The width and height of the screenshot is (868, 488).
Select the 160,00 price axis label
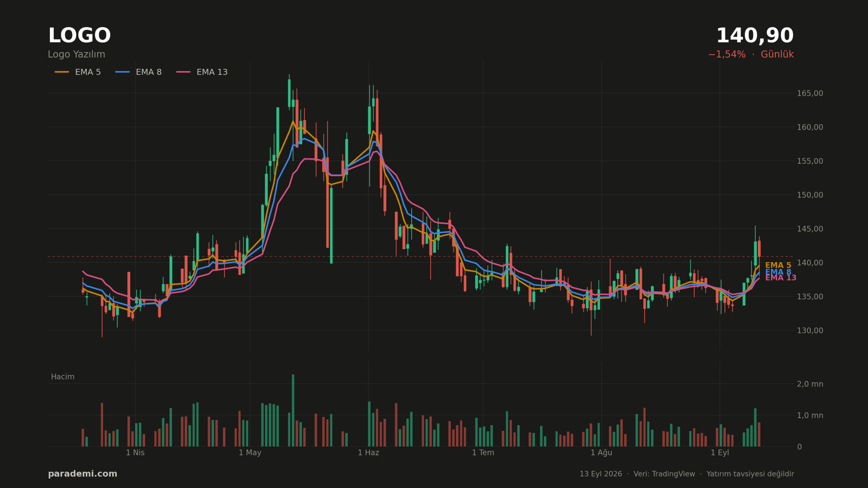[x=810, y=127]
